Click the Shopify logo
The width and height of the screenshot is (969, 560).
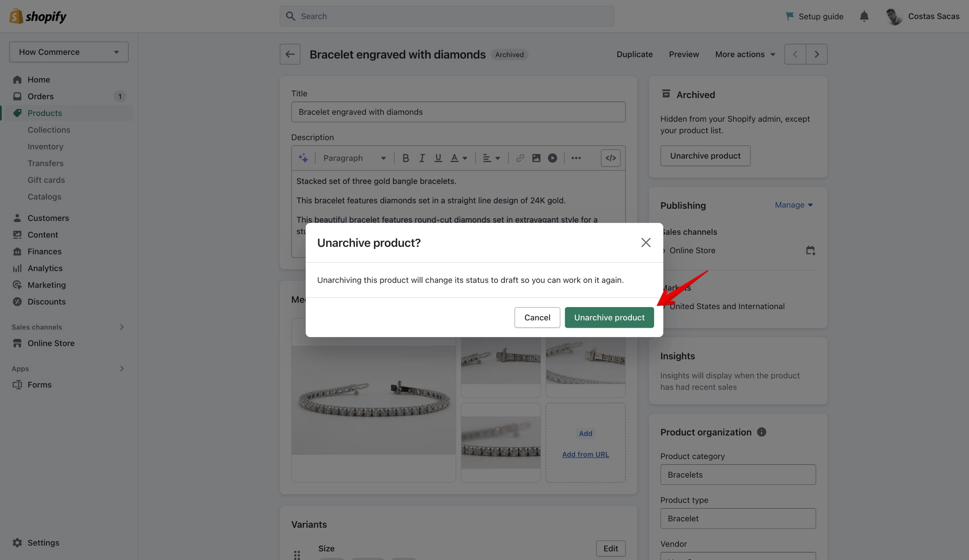click(x=38, y=16)
